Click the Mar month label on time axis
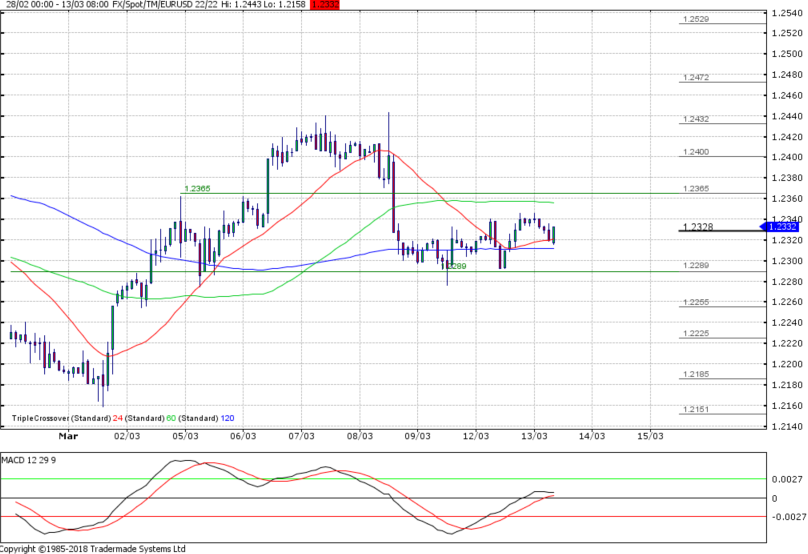This screenshot has height=554, width=808. (68, 437)
